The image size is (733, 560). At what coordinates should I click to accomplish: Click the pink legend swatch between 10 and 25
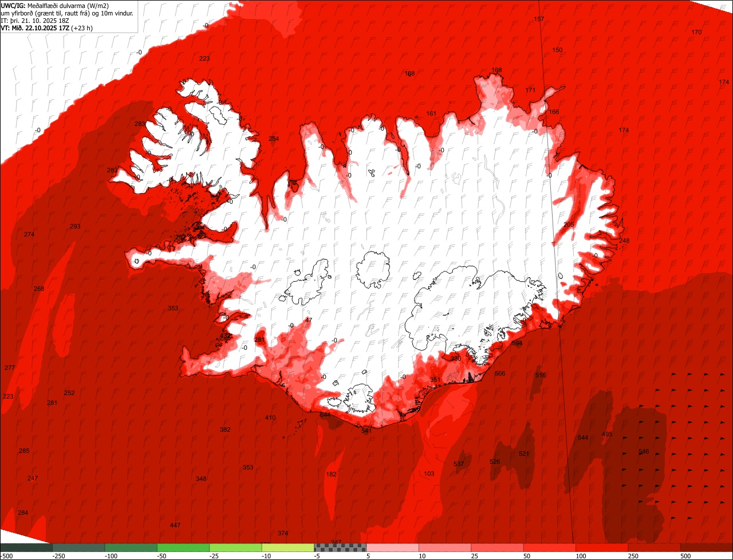pyautogui.click(x=445, y=547)
